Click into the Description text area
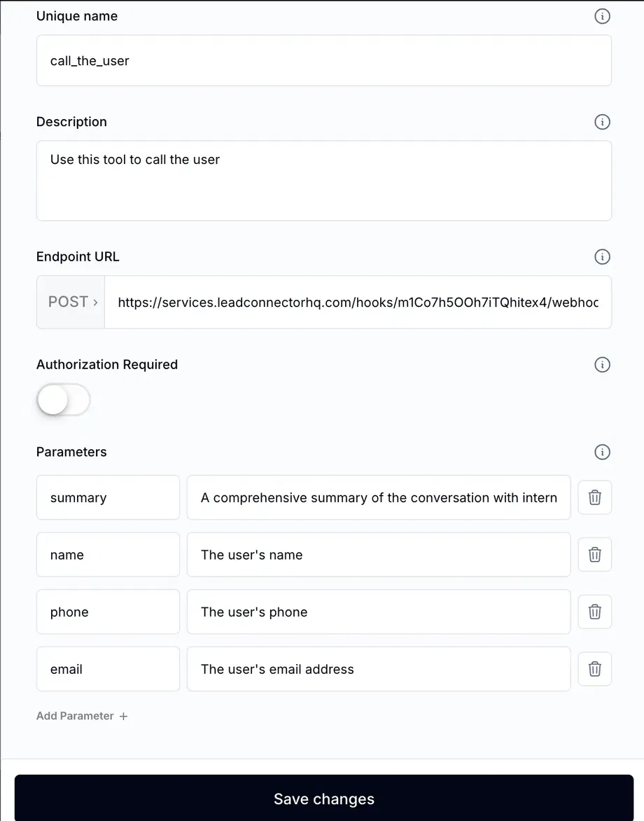The height and width of the screenshot is (821, 644). 323,181
